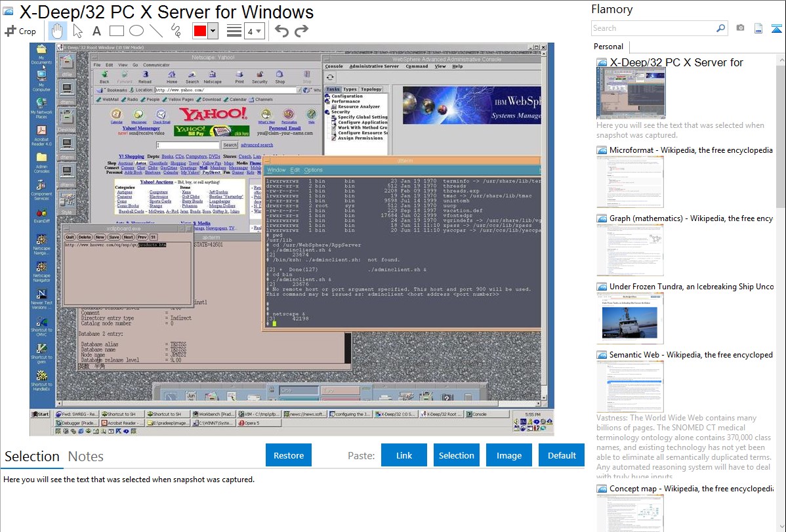Click the red color swatch
The width and height of the screenshot is (786, 532).
click(x=199, y=31)
